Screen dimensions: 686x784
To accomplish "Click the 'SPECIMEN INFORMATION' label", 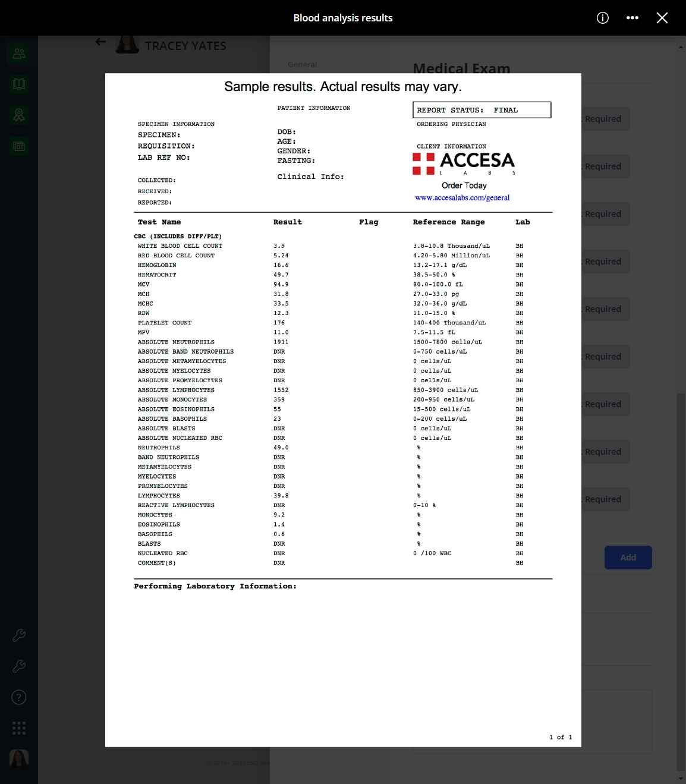I will [x=177, y=124].
